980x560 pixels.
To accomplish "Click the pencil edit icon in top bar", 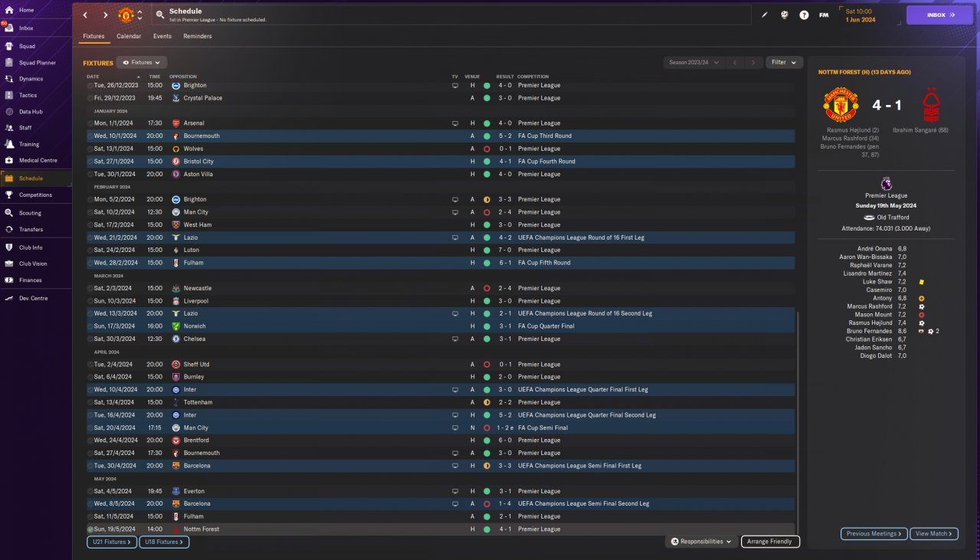I will click(764, 15).
